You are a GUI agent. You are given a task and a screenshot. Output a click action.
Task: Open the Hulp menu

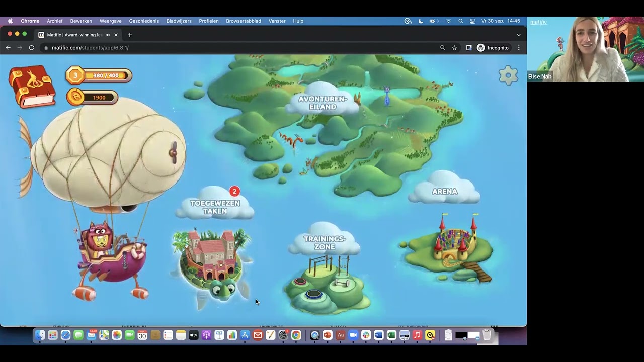tap(298, 21)
